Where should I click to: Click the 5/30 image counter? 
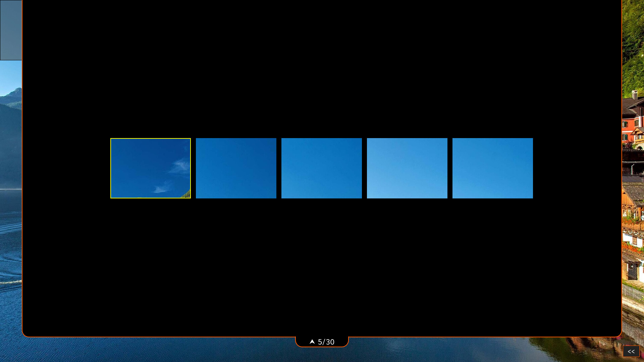pos(326,342)
